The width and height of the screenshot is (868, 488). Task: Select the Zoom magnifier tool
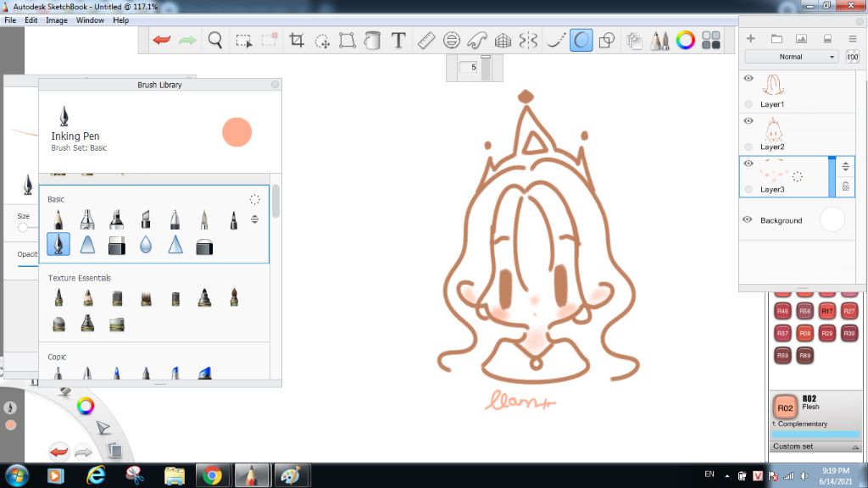pyautogui.click(x=215, y=40)
